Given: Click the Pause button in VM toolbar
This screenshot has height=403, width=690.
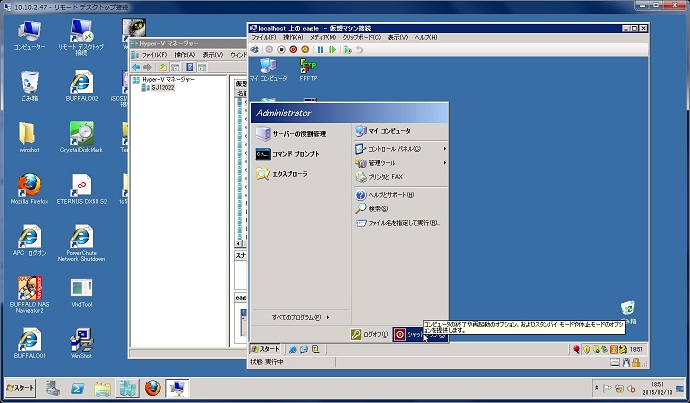Looking at the screenshot, I should (x=320, y=49).
